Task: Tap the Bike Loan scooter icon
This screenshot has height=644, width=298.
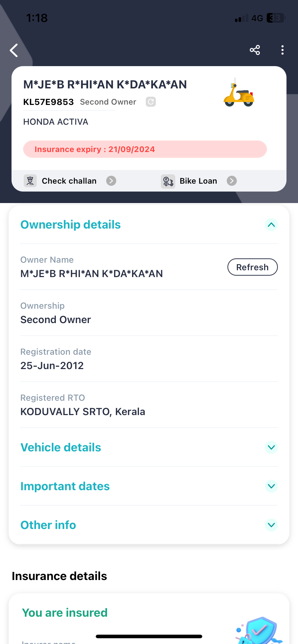Action: tap(168, 181)
